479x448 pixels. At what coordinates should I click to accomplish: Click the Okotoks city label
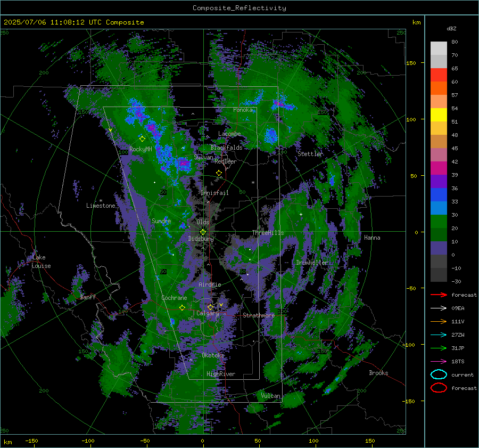[x=213, y=355]
